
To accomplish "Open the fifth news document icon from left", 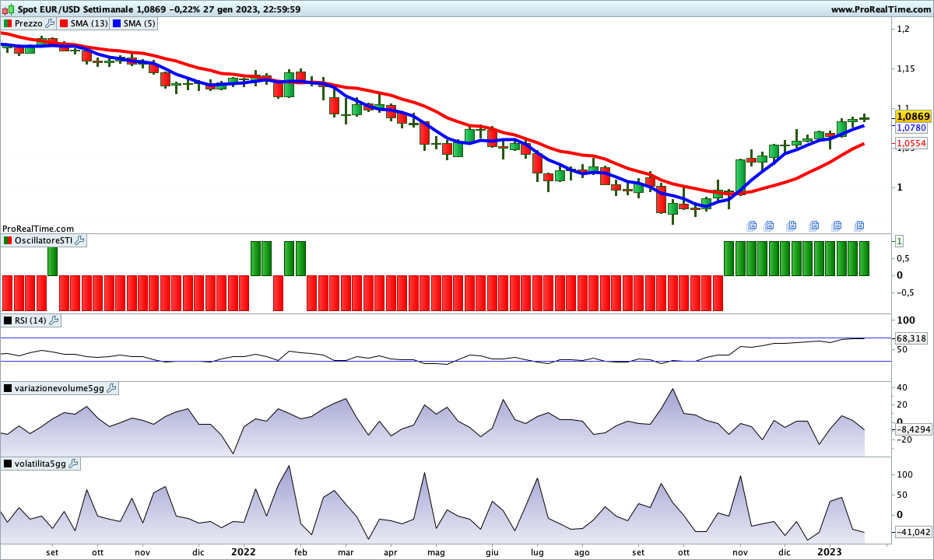I will (837, 226).
